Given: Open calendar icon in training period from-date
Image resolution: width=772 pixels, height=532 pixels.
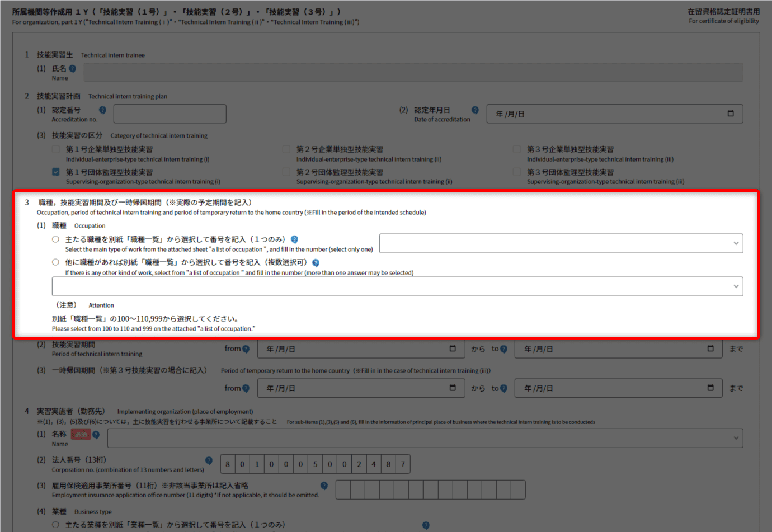Looking at the screenshot, I should point(453,349).
